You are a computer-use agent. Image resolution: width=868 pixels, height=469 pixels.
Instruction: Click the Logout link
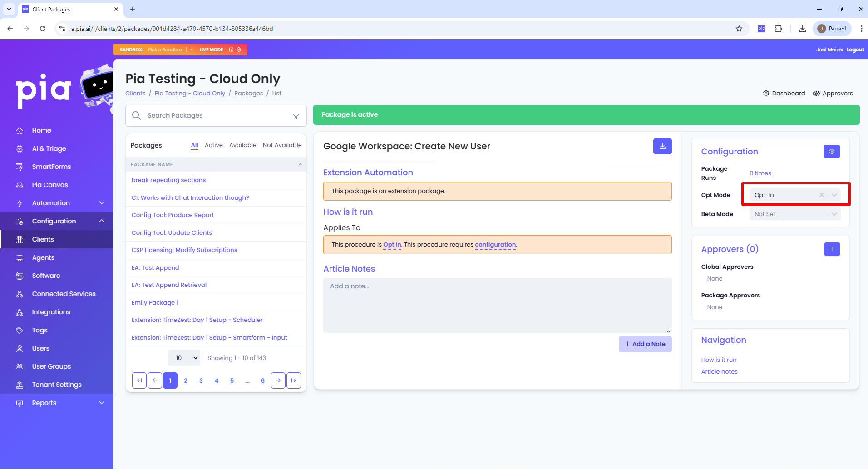pyautogui.click(x=855, y=49)
